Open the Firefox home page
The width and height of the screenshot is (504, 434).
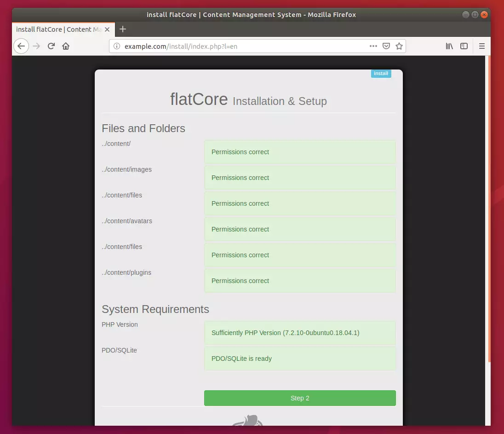[x=66, y=46]
